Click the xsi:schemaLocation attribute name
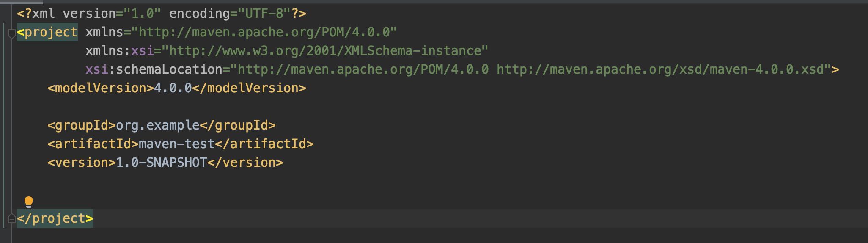The image size is (868, 243). point(154,69)
